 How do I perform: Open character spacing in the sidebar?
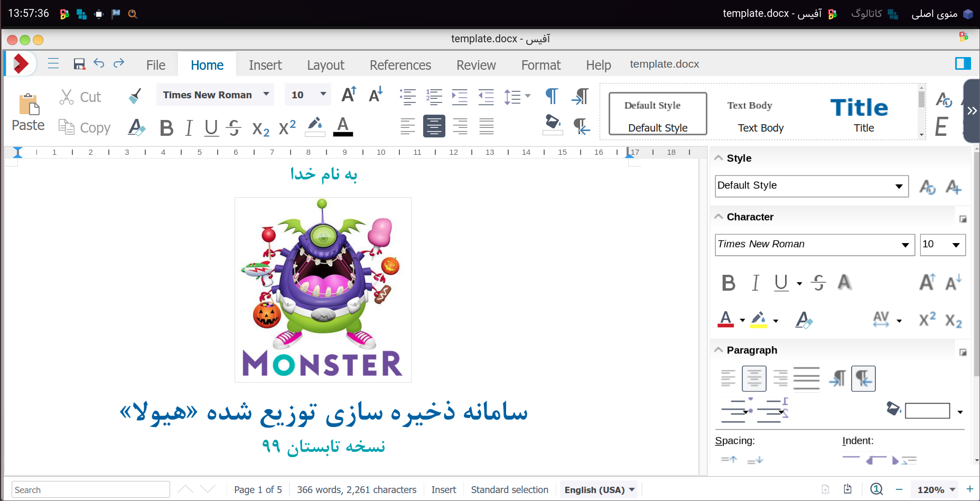[881, 319]
